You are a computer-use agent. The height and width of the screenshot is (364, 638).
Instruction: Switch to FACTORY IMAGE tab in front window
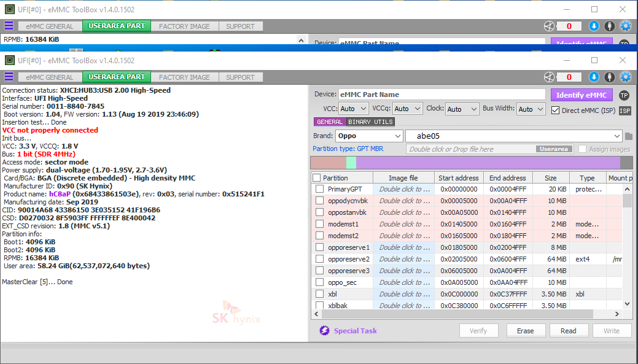click(x=184, y=77)
